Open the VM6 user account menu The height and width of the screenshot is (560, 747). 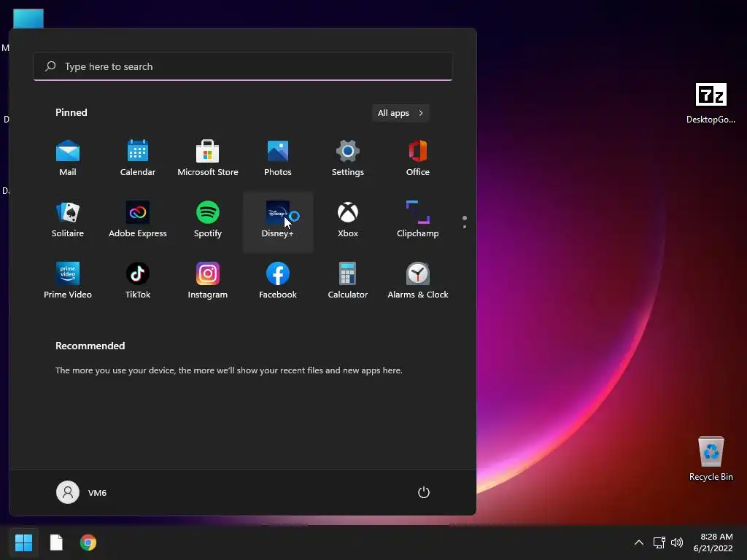pos(82,492)
